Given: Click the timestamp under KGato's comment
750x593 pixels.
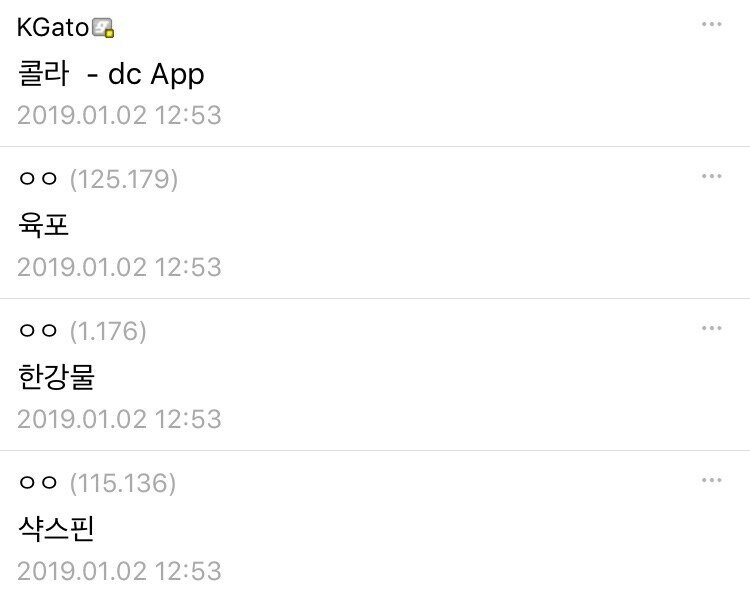Looking at the screenshot, I should pyautogui.click(x=120, y=115).
